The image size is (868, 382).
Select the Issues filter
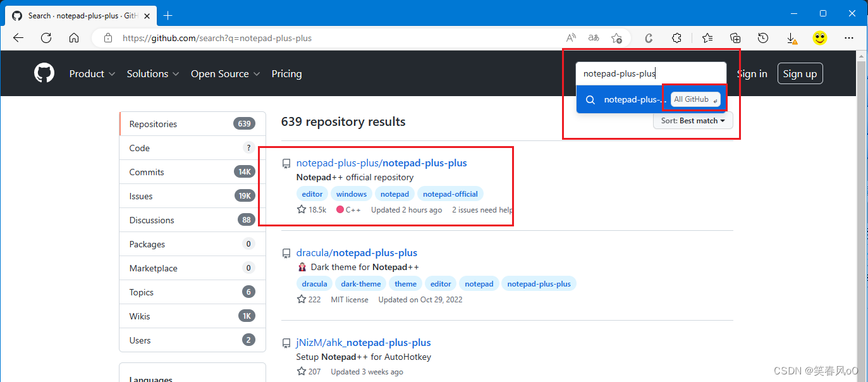[192, 196]
